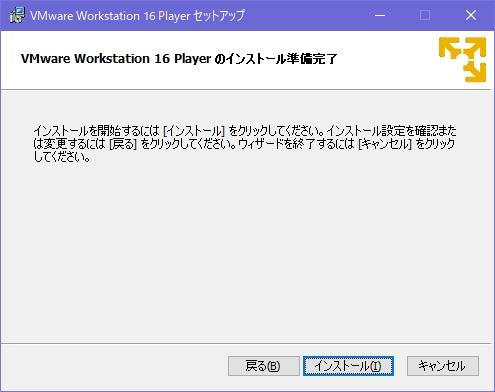Go back with the 戻る(B) button

264,366
